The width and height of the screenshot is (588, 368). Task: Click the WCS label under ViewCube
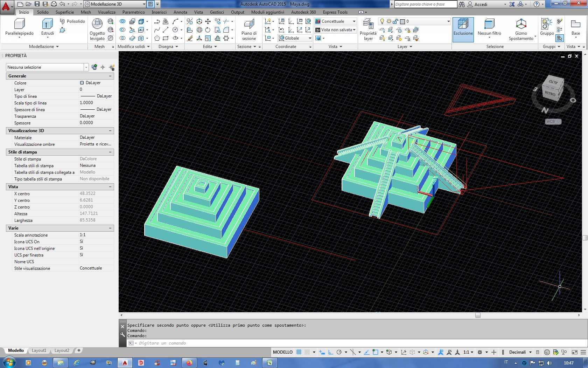553,122
